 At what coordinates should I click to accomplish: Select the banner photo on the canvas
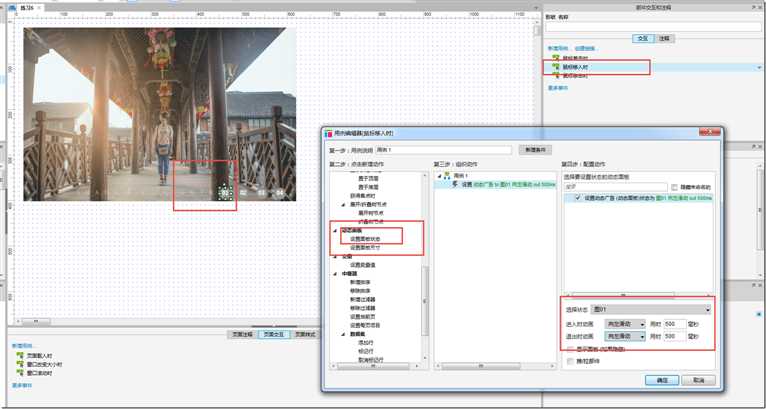click(159, 114)
